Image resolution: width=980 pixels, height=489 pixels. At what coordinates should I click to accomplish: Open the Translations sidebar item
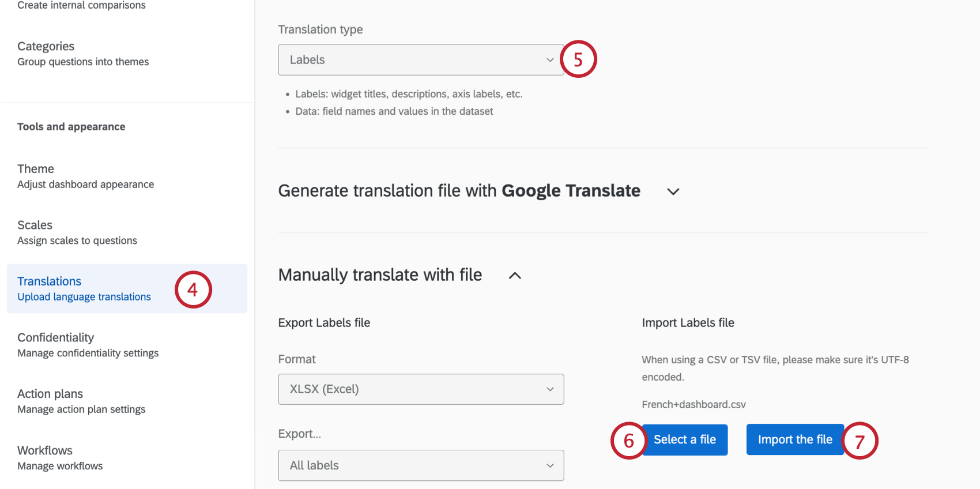tap(50, 281)
